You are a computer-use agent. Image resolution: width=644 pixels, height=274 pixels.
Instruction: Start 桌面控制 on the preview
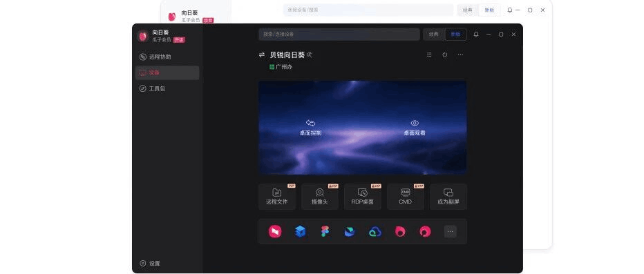click(310, 128)
